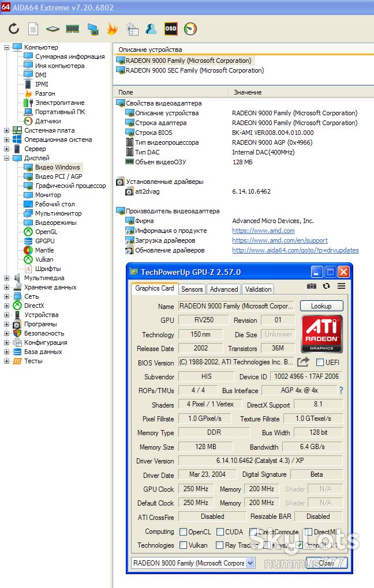
Task: Select Электропитание tree item
Action: pyautogui.click(x=59, y=103)
